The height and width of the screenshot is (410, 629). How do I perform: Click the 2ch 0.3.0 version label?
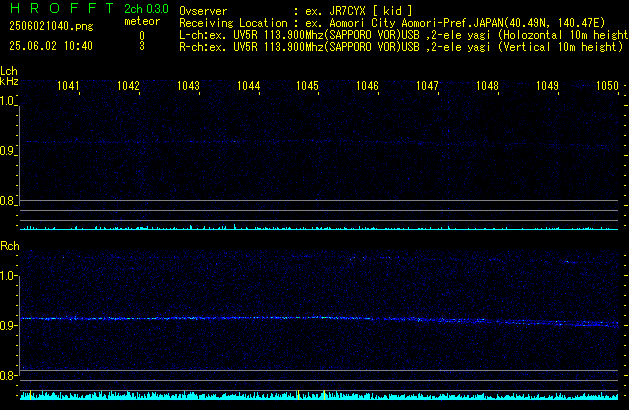click(146, 9)
